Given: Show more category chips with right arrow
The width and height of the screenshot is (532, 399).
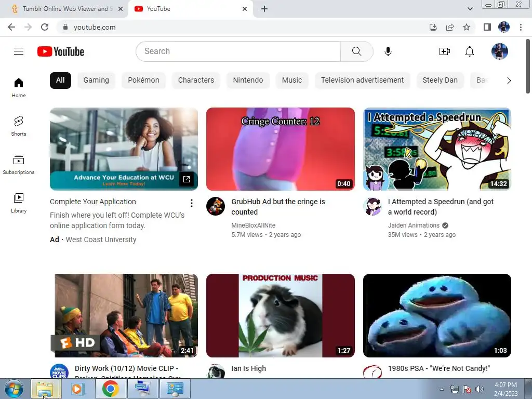Looking at the screenshot, I should [509, 81].
